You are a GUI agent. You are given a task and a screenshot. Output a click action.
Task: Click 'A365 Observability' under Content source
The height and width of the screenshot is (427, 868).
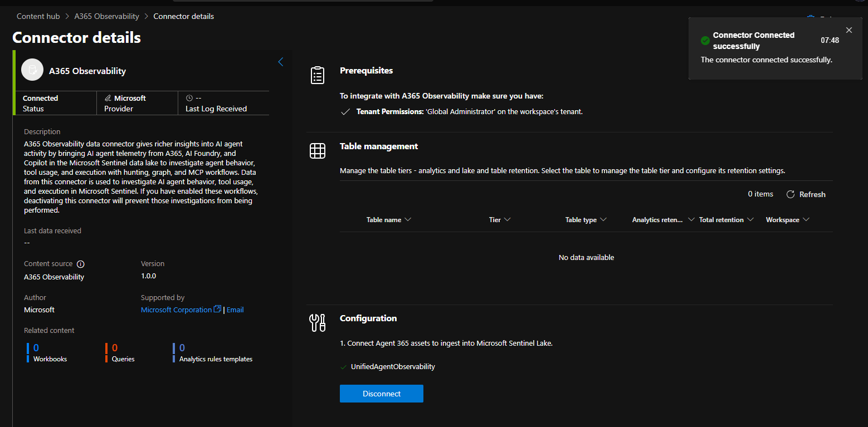point(54,277)
